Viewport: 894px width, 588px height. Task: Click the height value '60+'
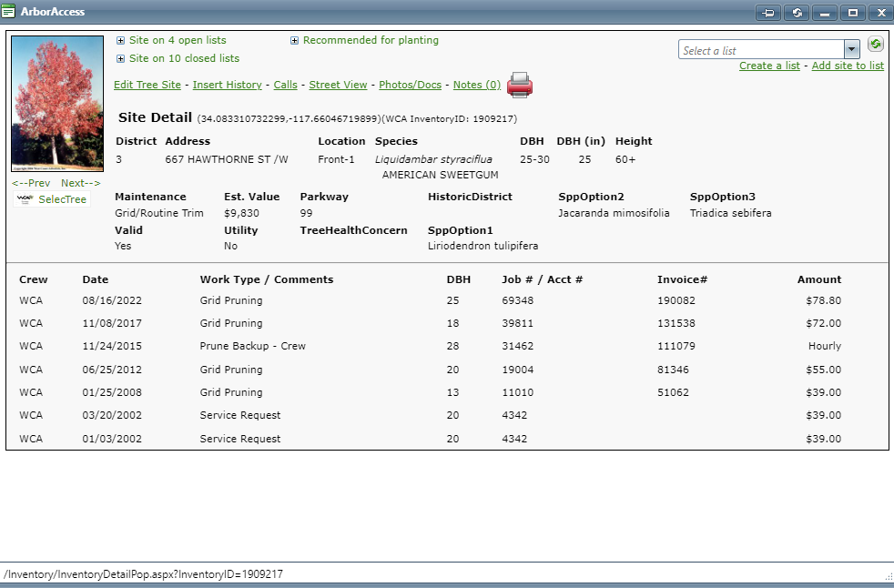point(625,159)
